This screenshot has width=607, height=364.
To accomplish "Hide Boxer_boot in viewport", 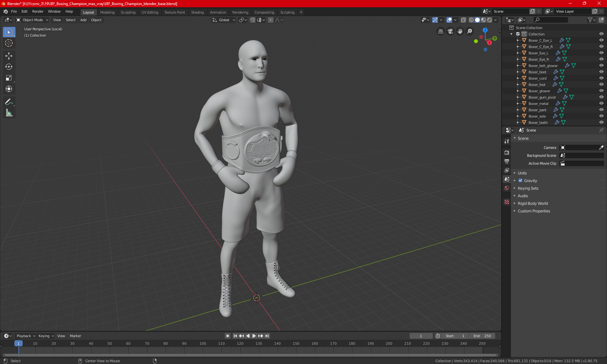I will pyautogui.click(x=601, y=72).
